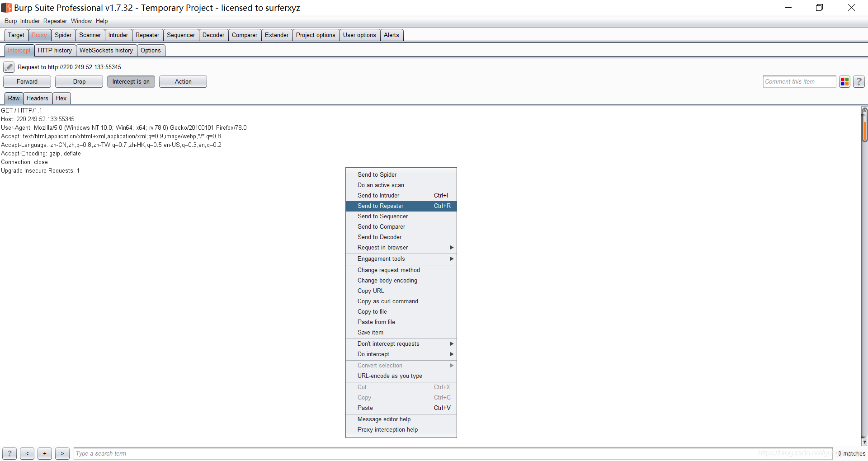The width and height of the screenshot is (868, 461).
Task: Open the Intruder menu in menu bar
Action: point(30,21)
